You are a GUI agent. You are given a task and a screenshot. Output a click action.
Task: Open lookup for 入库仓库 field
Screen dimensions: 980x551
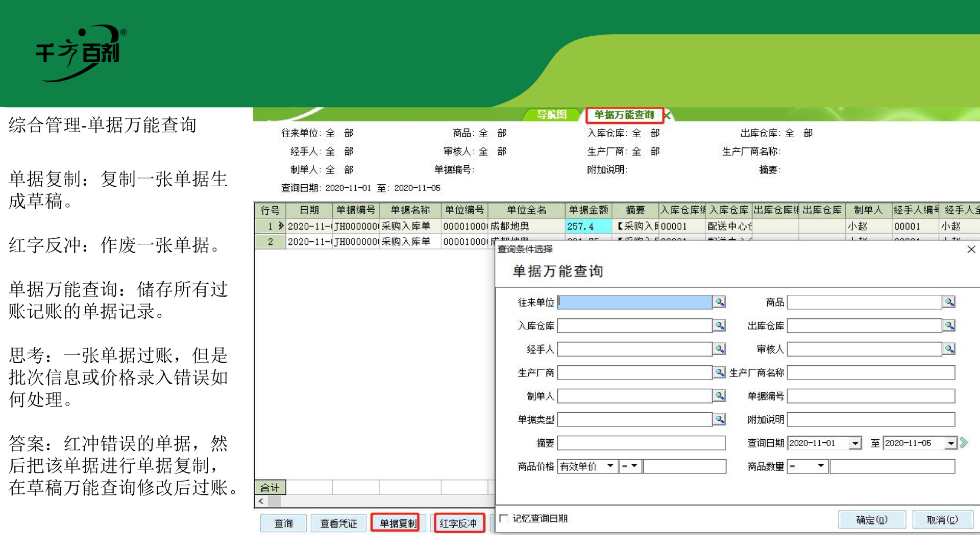pyautogui.click(x=719, y=325)
